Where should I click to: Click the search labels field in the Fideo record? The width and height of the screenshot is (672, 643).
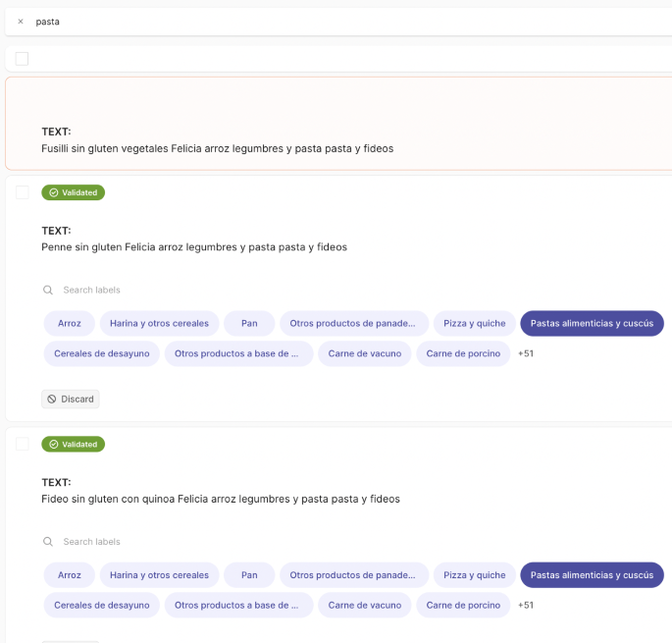(196, 542)
